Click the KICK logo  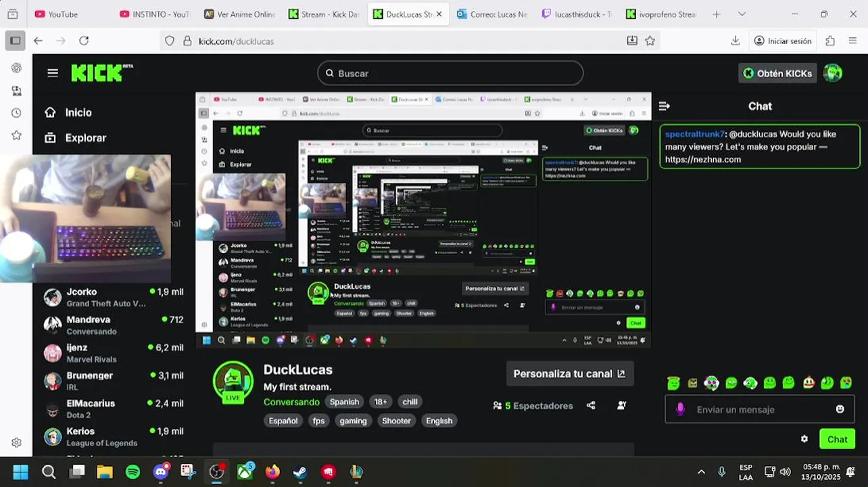pos(102,73)
